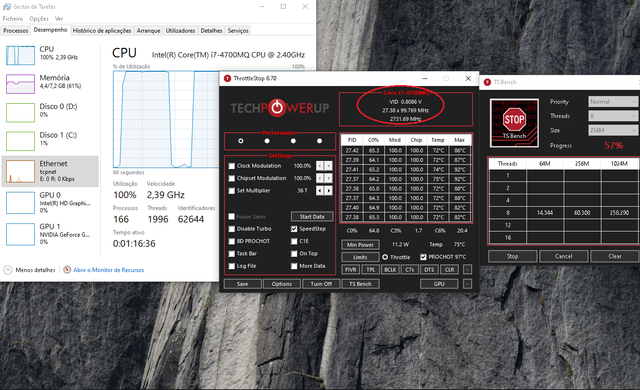This screenshot has width=640, height=390.
Task: Decrease Clock Modulation with left arrow
Action: (320, 166)
